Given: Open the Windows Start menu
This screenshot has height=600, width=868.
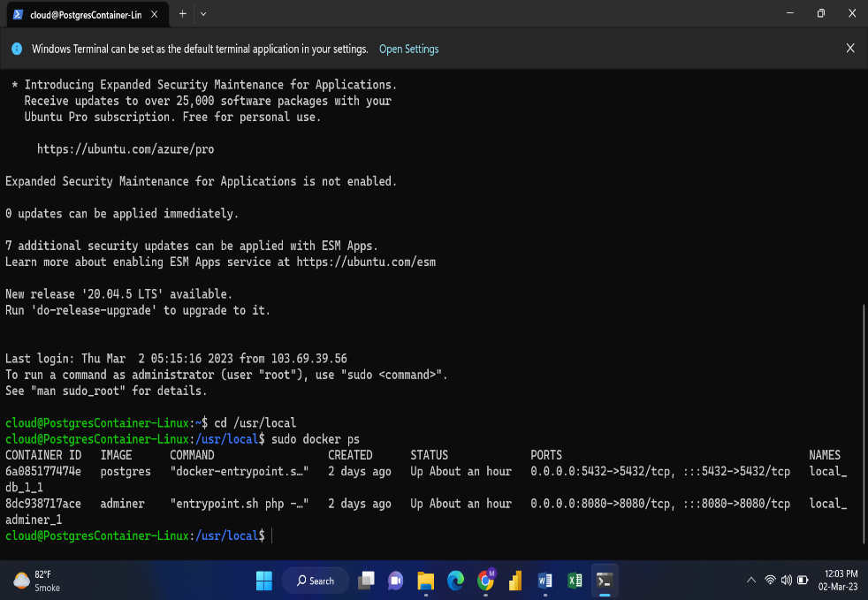Looking at the screenshot, I should click(264, 581).
